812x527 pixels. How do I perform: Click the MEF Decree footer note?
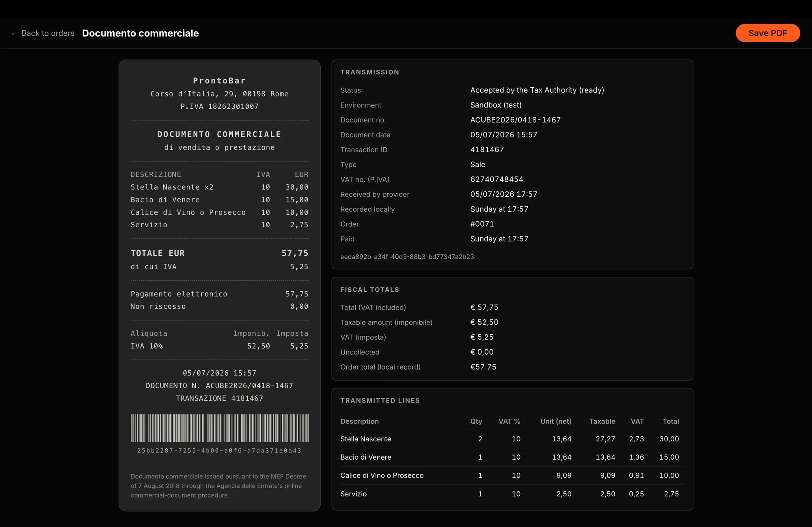point(219,486)
